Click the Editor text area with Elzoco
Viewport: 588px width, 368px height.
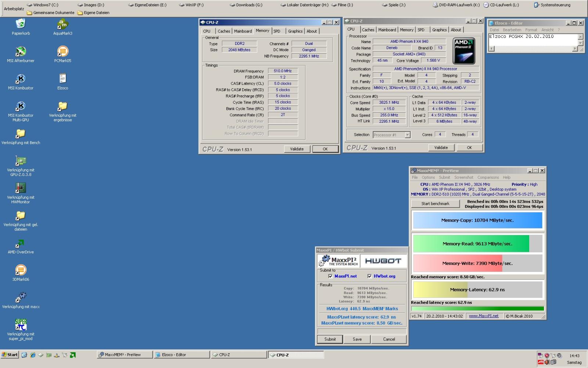[533, 39]
